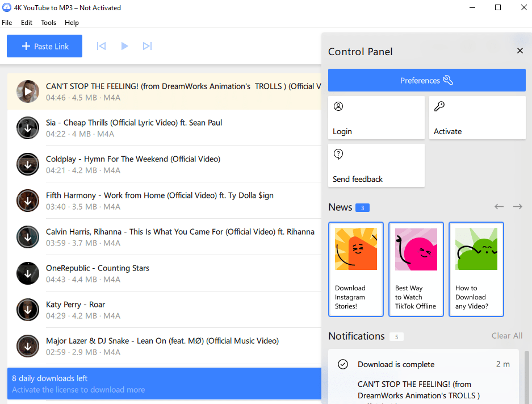Open the Preferences button
This screenshot has height=404, width=532.
(426, 80)
